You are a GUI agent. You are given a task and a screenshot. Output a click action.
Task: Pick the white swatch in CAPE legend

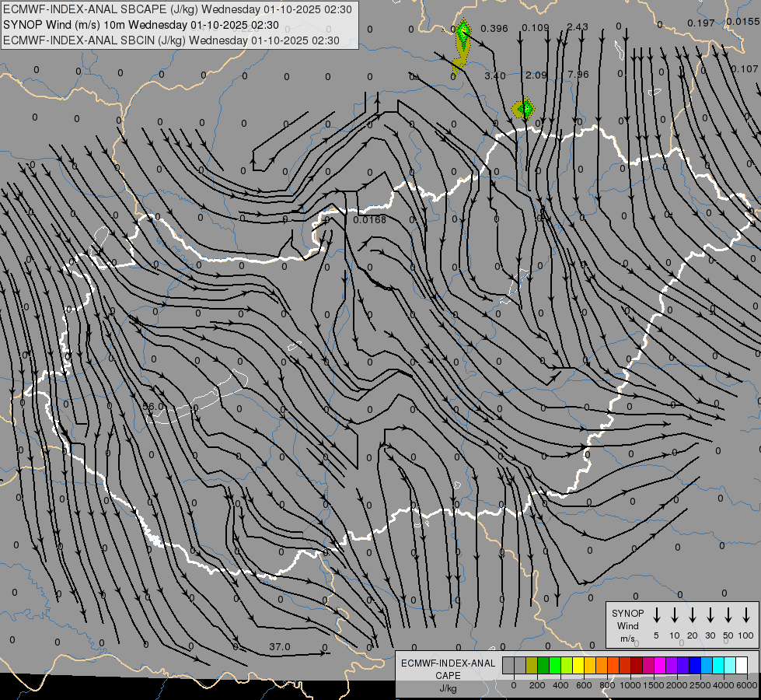tap(742, 666)
